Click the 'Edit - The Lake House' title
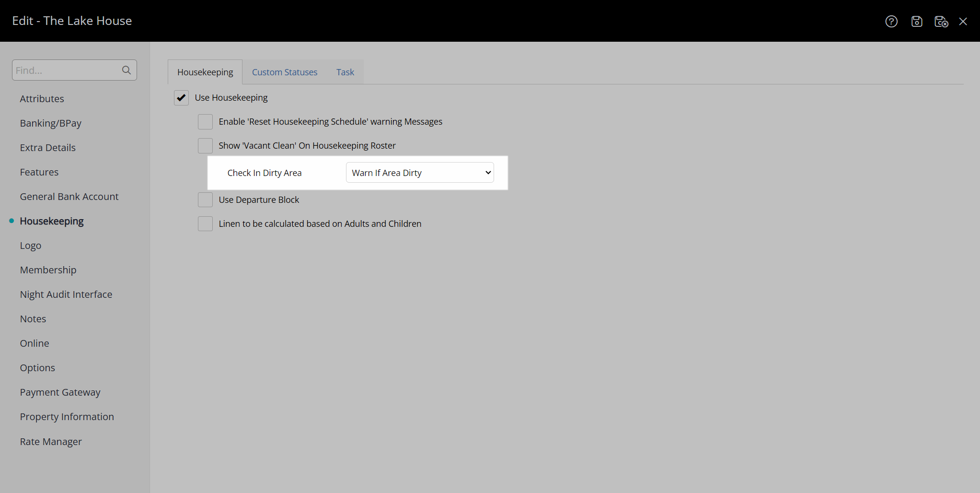The width and height of the screenshot is (980, 493). [72, 21]
